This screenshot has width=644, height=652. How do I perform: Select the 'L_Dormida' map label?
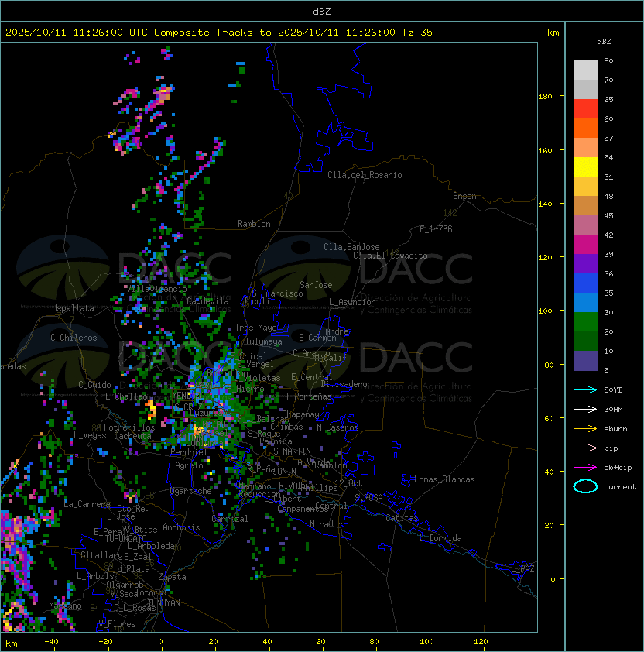pyautogui.click(x=440, y=538)
